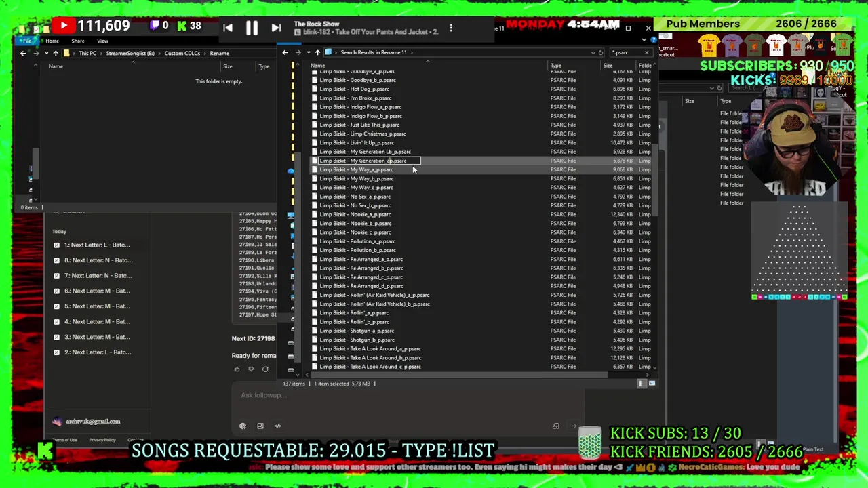Go back in Search Results window
The image size is (868, 488).
tap(285, 52)
